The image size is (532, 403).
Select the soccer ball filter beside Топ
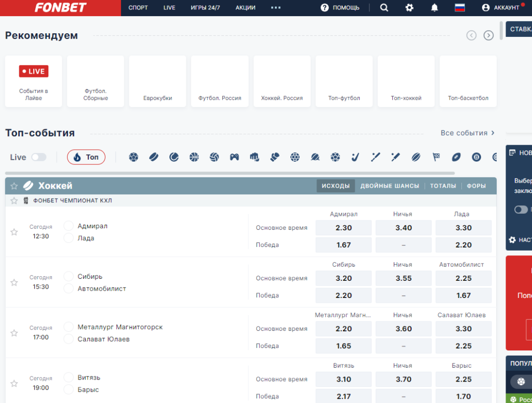click(x=134, y=157)
